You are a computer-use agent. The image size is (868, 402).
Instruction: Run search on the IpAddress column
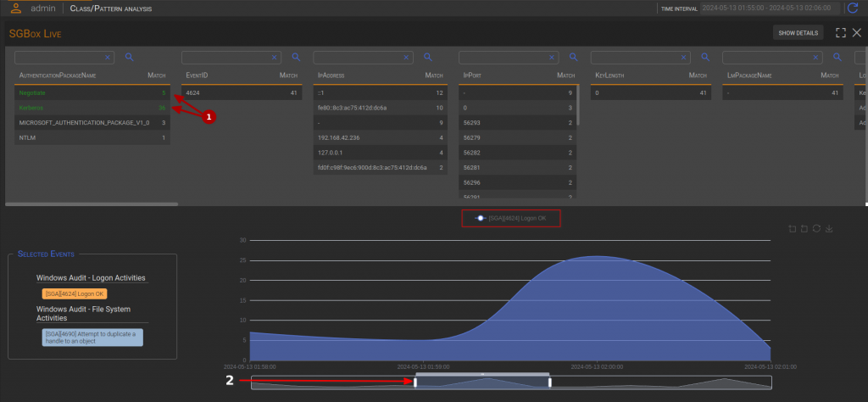click(x=428, y=57)
